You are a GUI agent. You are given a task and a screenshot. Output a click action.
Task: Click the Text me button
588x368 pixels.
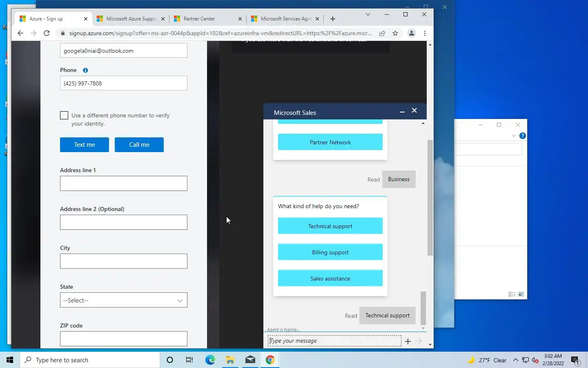pos(85,145)
